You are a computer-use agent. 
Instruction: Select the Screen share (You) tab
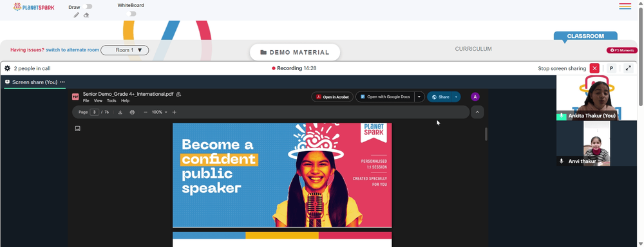click(35, 82)
